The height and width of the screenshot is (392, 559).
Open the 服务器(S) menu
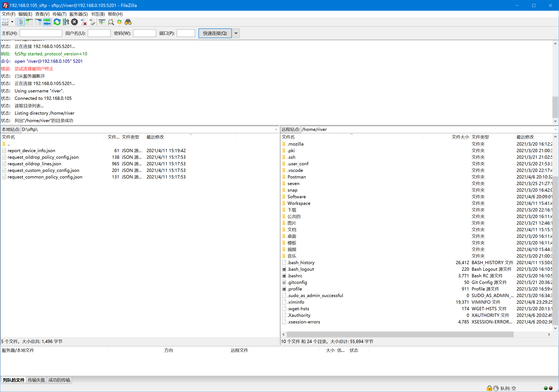pyautogui.click(x=78, y=14)
